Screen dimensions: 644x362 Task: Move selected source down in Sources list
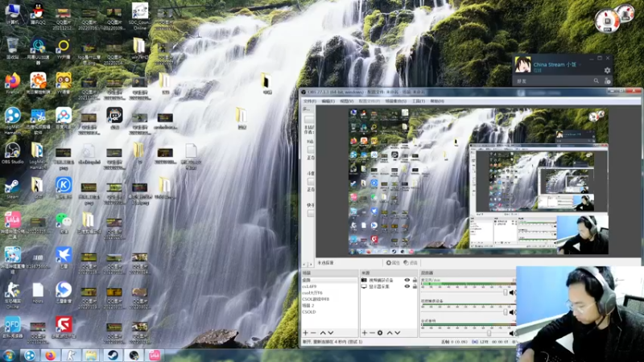(398, 333)
